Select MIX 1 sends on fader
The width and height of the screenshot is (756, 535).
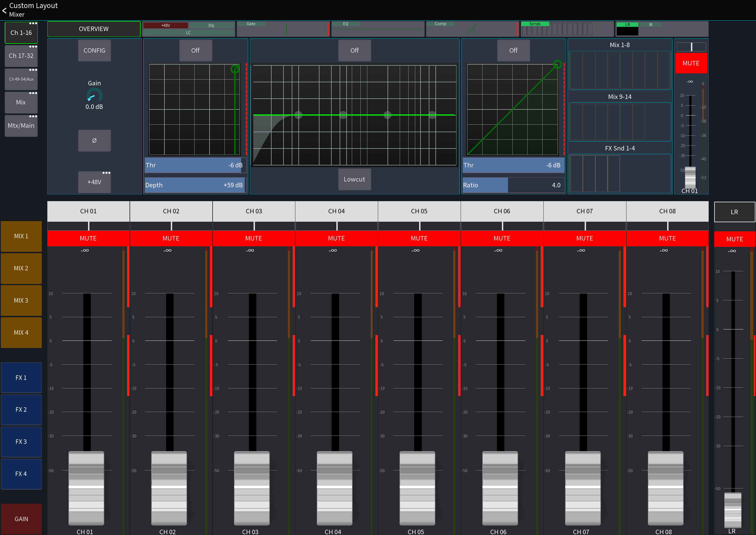(21, 236)
